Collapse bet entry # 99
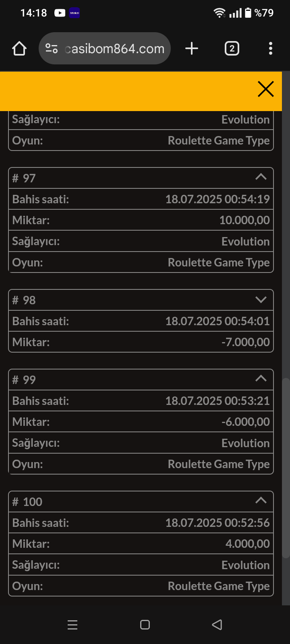 click(x=261, y=379)
